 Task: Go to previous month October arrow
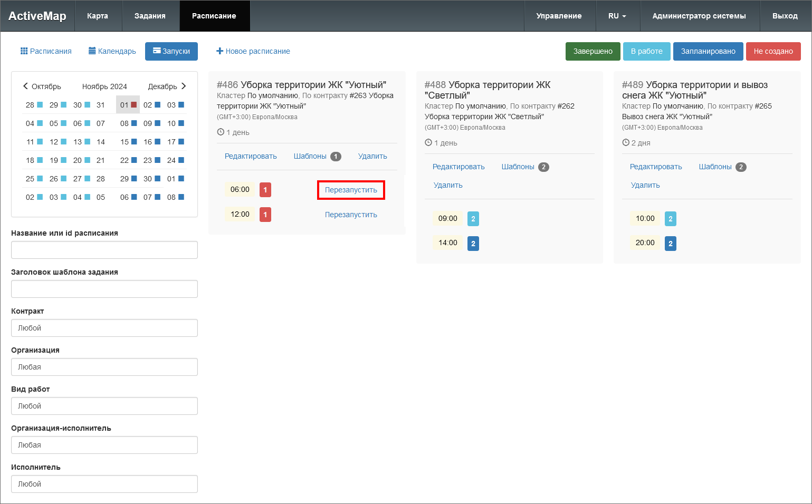25,86
